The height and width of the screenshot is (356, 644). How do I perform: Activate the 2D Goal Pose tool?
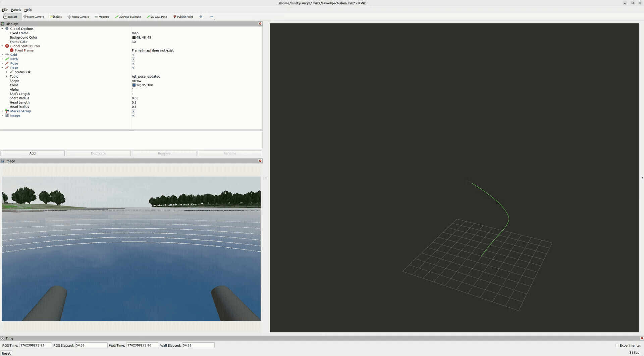click(157, 16)
